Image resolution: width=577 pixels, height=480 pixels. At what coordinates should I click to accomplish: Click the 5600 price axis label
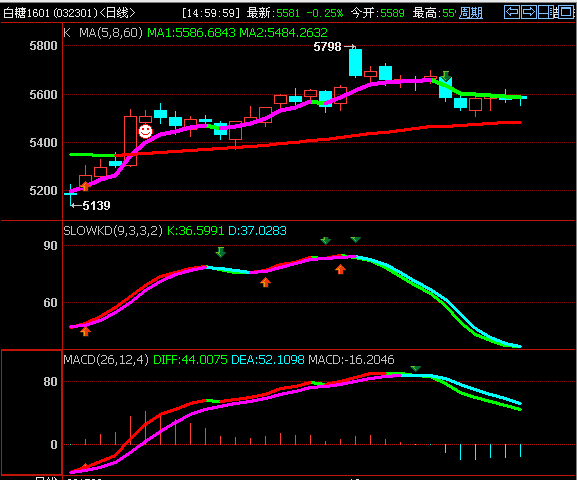pyautogui.click(x=43, y=95)
